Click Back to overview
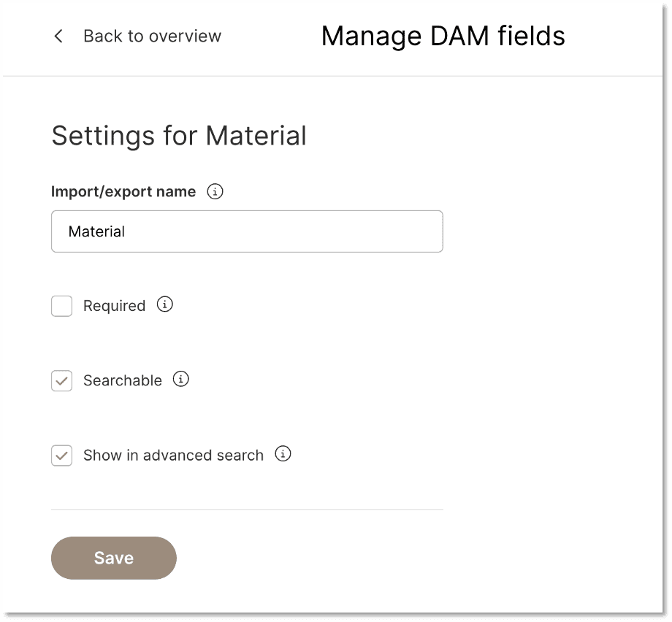 coord(152,36)
